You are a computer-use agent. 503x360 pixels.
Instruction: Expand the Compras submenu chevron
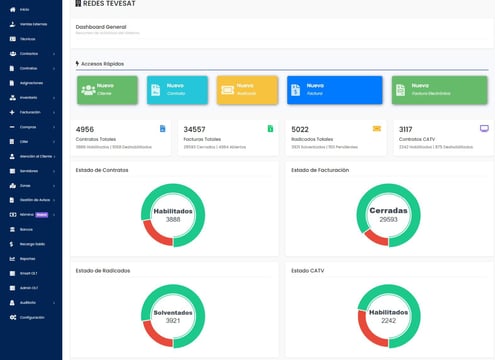pos(54,127)
